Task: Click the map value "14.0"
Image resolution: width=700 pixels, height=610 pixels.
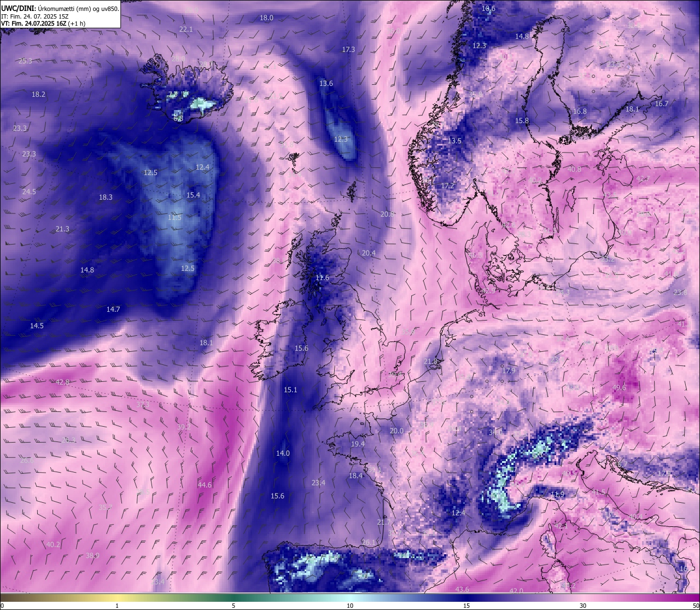Action: (283, 453)
